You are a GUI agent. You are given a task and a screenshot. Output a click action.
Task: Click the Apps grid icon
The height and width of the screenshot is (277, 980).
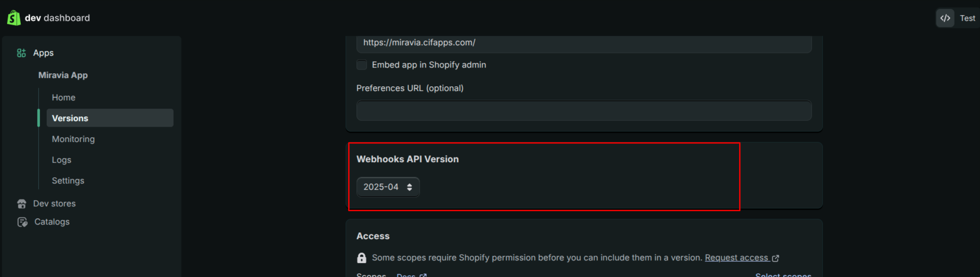click(x=21, y=53)
